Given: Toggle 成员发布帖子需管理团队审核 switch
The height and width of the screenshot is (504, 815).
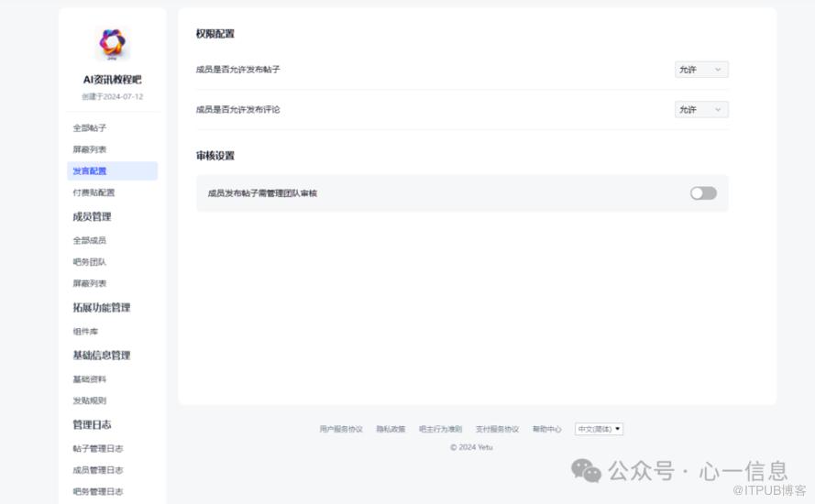Looking at the screenshot, I should [703, 193].
